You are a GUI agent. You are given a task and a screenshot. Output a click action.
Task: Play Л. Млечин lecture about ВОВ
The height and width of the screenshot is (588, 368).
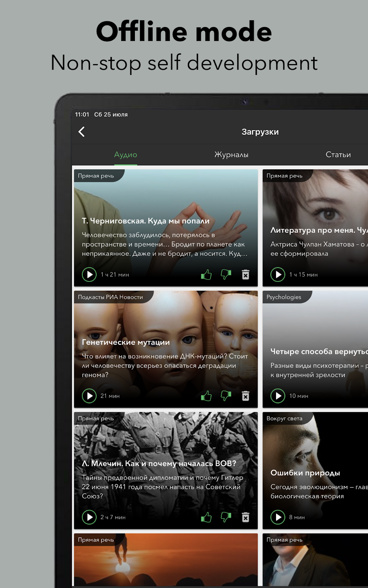click(89, 517)
